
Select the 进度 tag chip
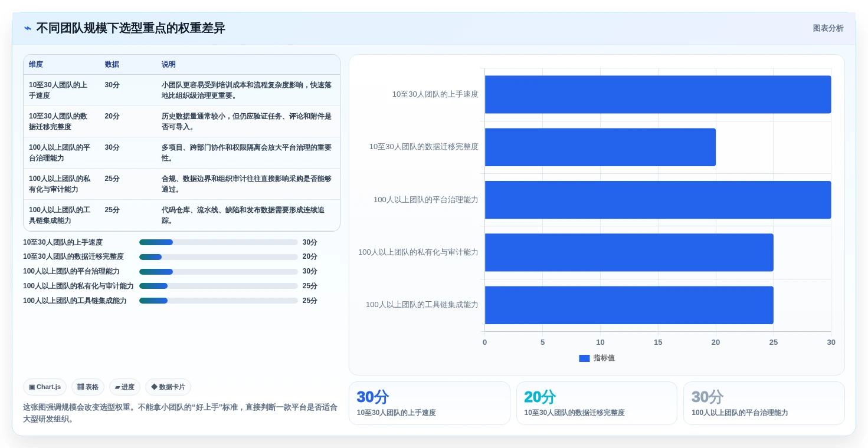(125, 387)
